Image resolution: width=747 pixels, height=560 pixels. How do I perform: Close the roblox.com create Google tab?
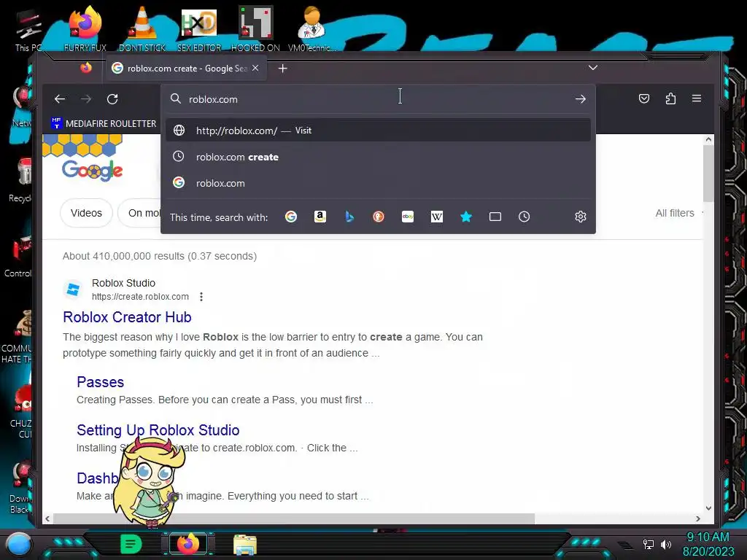click(256, 68)
